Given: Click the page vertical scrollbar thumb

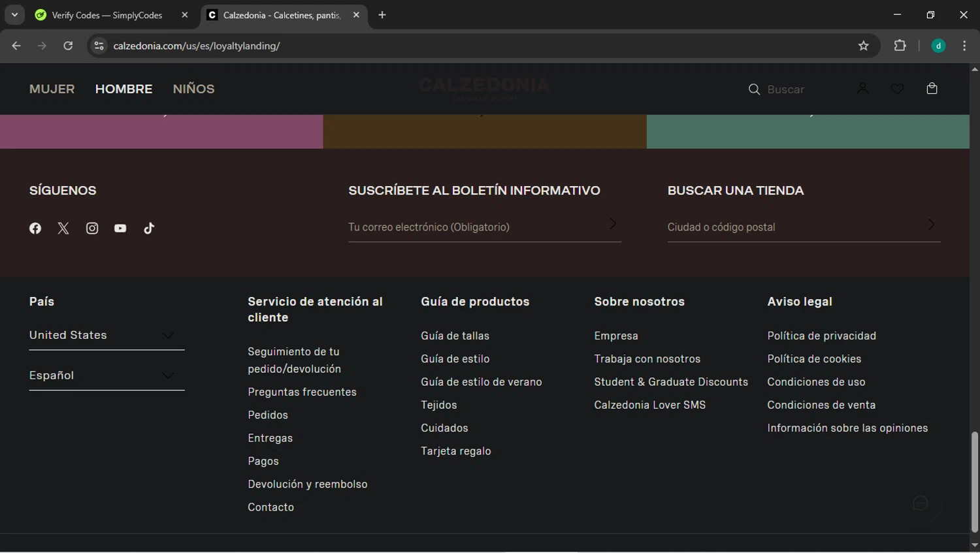Looking at the screenshot, I should click(975, 482).
